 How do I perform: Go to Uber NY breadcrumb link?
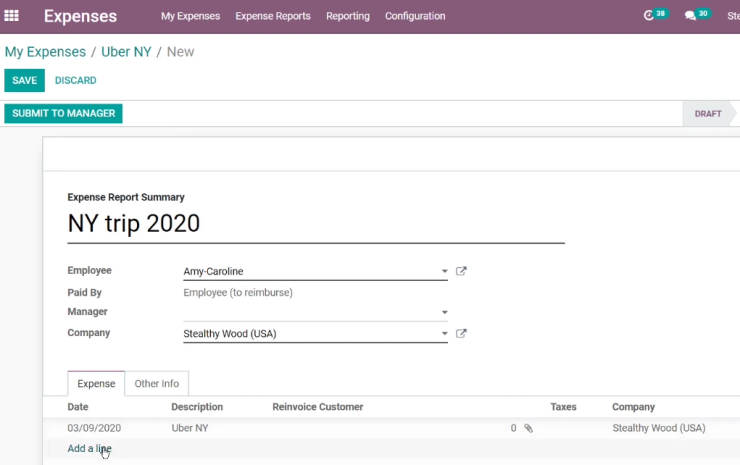[126, 51]
